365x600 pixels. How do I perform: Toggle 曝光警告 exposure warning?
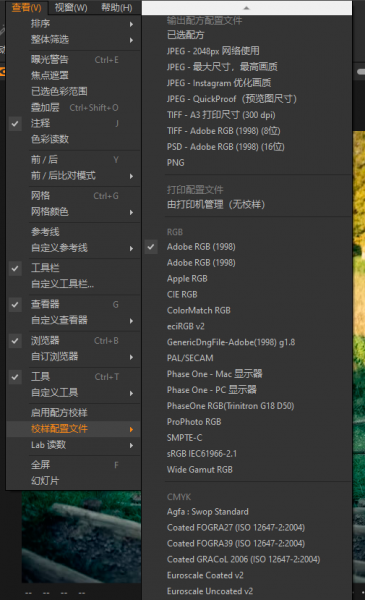point(74,60)
